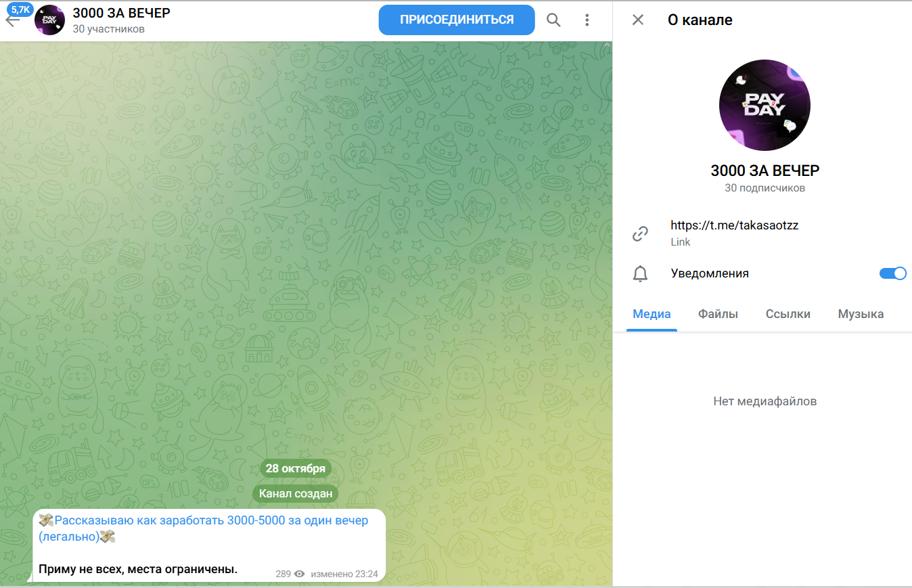Screen dimensions: 912x588
Task: Close the channel info panel
Action: [x=637, y=20]
